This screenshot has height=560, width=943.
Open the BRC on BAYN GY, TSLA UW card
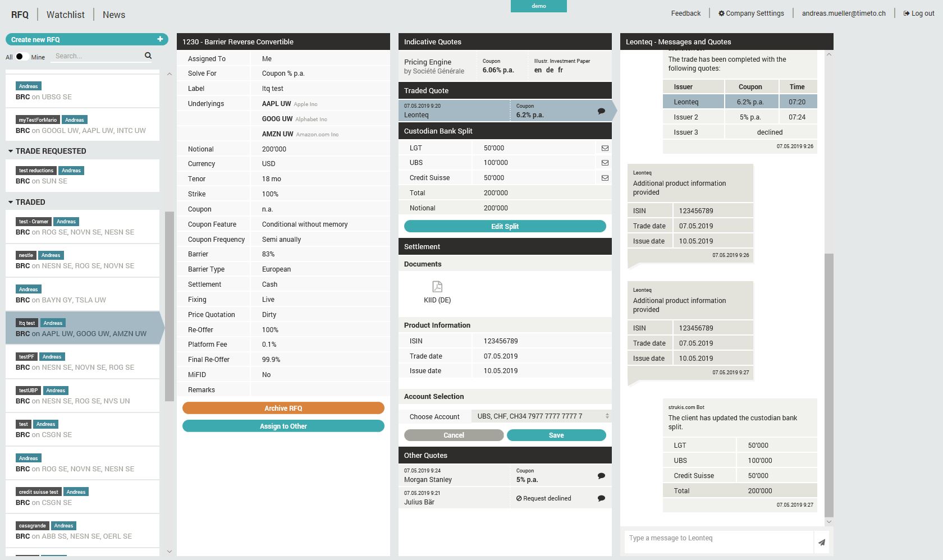(x=83, y=295)
